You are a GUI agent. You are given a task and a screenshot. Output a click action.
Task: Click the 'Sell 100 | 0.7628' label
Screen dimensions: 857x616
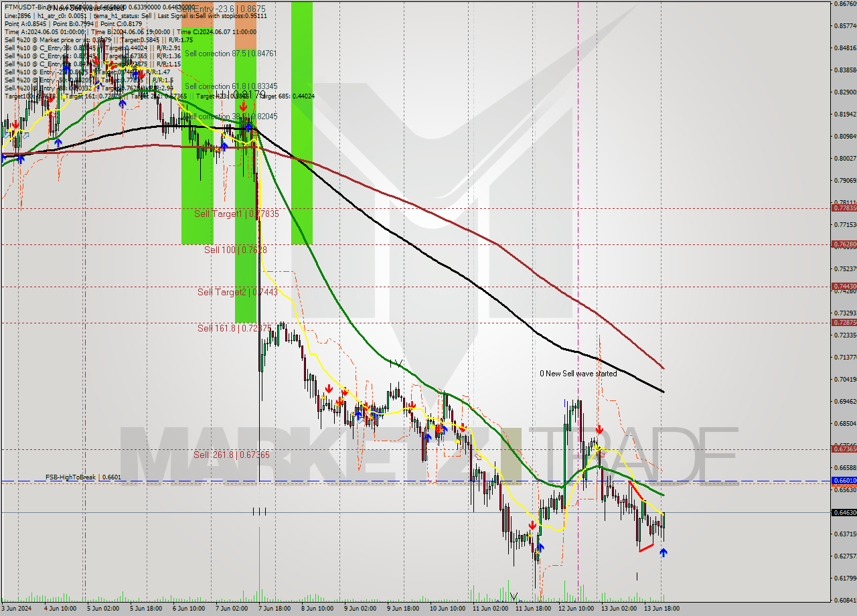pyautogui.click(x=236, y=249)
